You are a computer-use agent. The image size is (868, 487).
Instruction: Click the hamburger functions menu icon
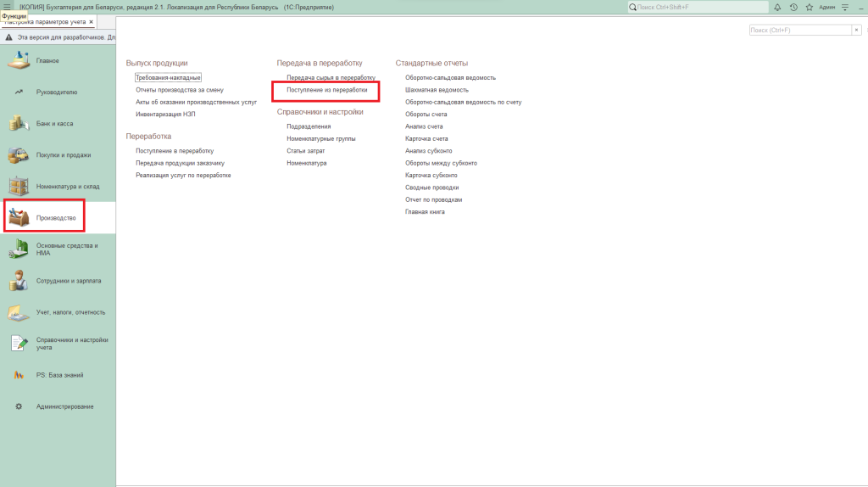8,7
